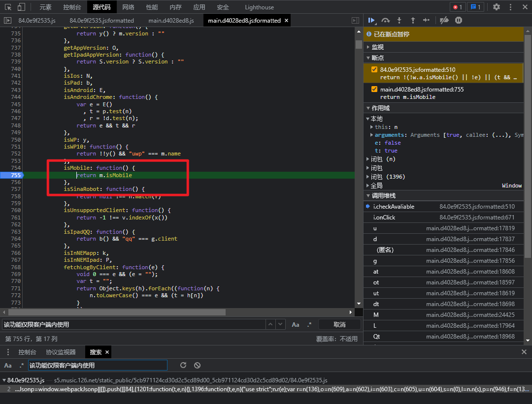Focus the find-in-file input field

134,325
